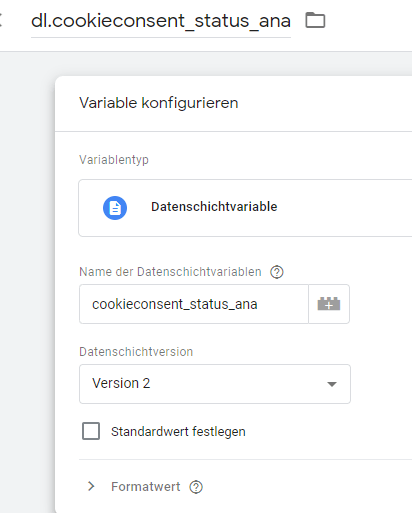This screenshot has height=513, width=412.
Task: Select the Datenschichtvariable type card
Action: 245,208
